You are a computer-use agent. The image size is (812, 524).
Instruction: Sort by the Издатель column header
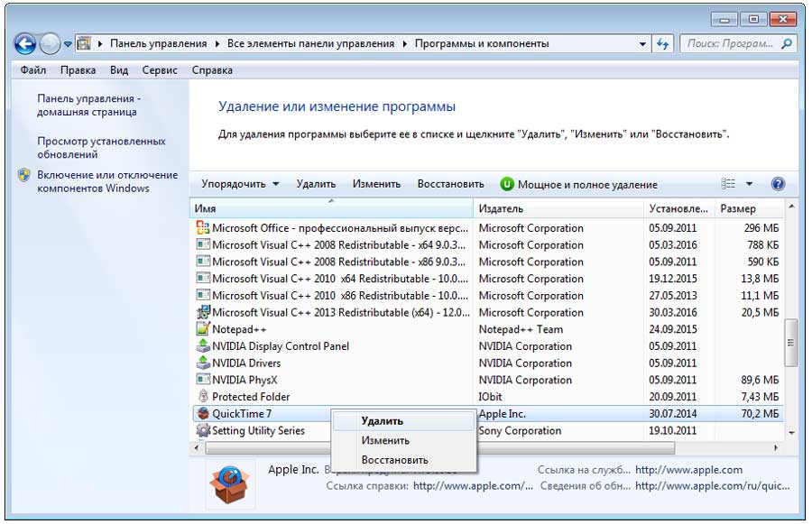(558, 208)
